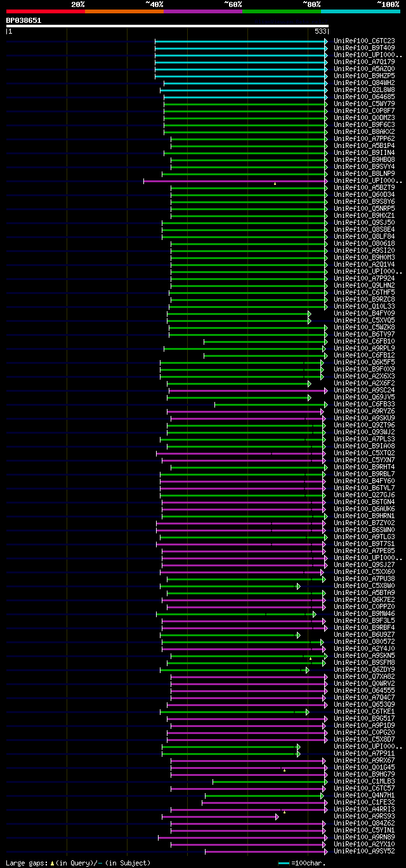
Task: Select the UniRef100_B4FY09 label
Action: tap(364, 314)
